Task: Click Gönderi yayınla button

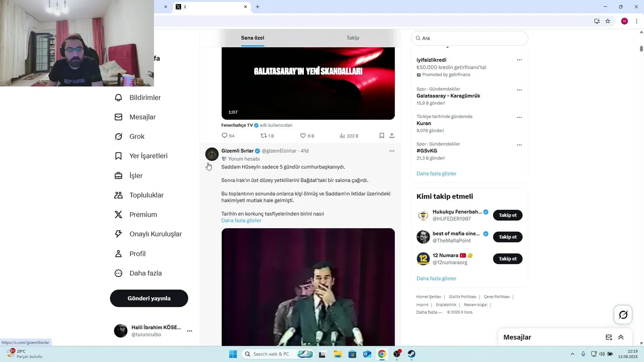Action: click(x=149, y=298)
